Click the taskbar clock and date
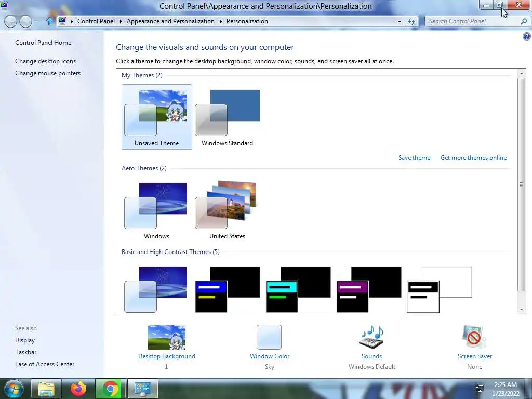This screenshot has height=399, width=532. pyautogui.click(x=506, y=389)
